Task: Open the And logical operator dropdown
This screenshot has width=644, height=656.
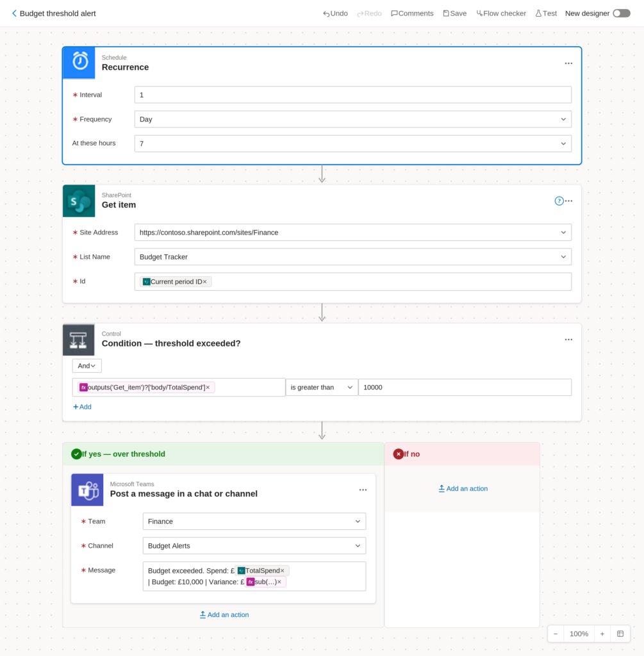Action: pyautogui.click(x=87, y=366)
